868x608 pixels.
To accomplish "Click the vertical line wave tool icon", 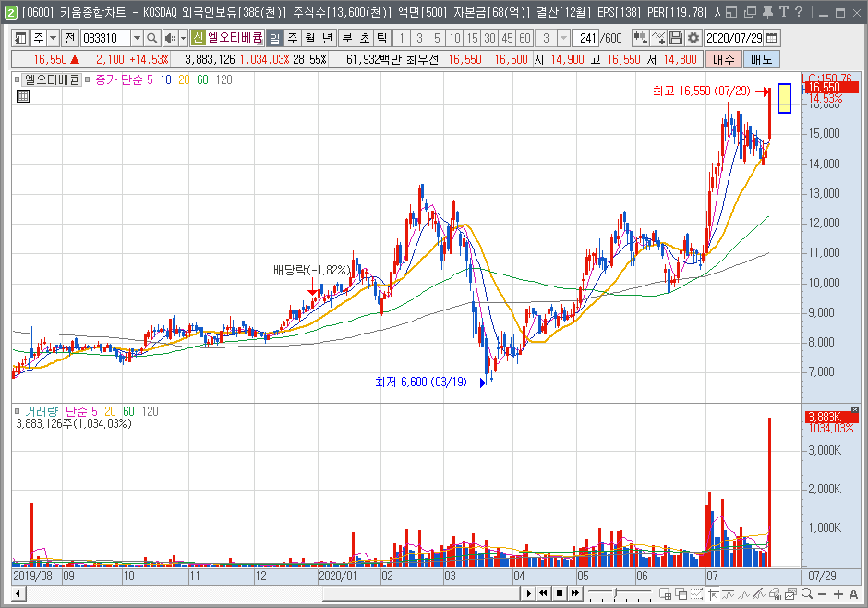I will [744, 594].
